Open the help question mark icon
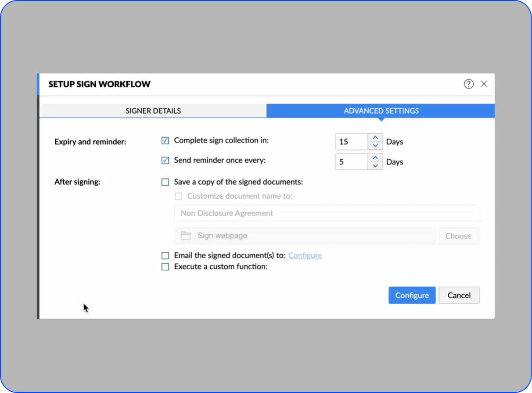Image resolution: width=532 pixels, height=393 pixels. click(469, 84)
